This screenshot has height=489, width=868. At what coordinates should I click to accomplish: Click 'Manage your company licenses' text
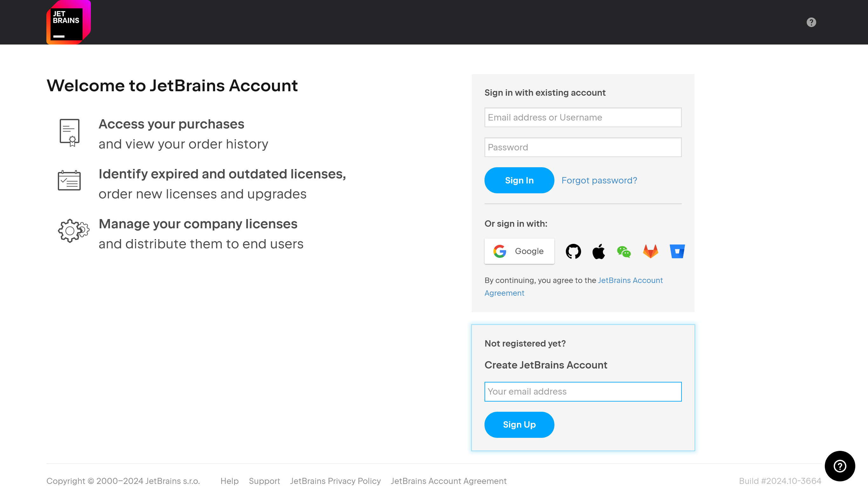tap(198, 224)
